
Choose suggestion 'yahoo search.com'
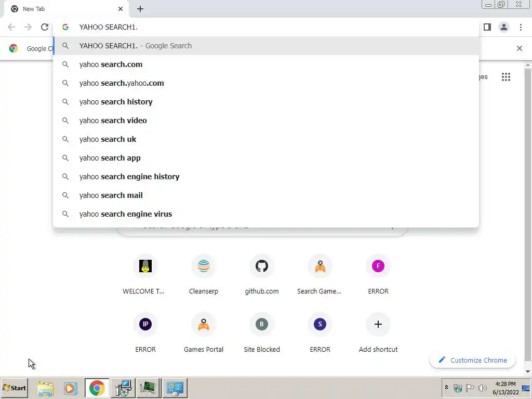267,64
